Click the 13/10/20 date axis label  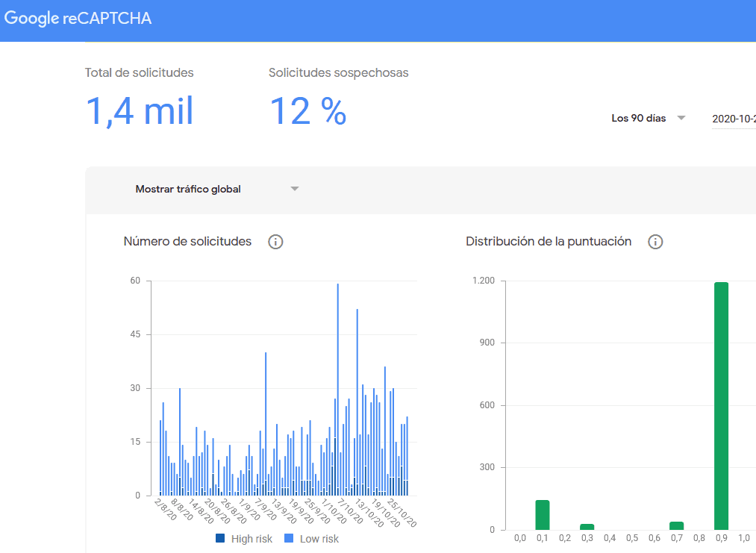pos(370,513)
